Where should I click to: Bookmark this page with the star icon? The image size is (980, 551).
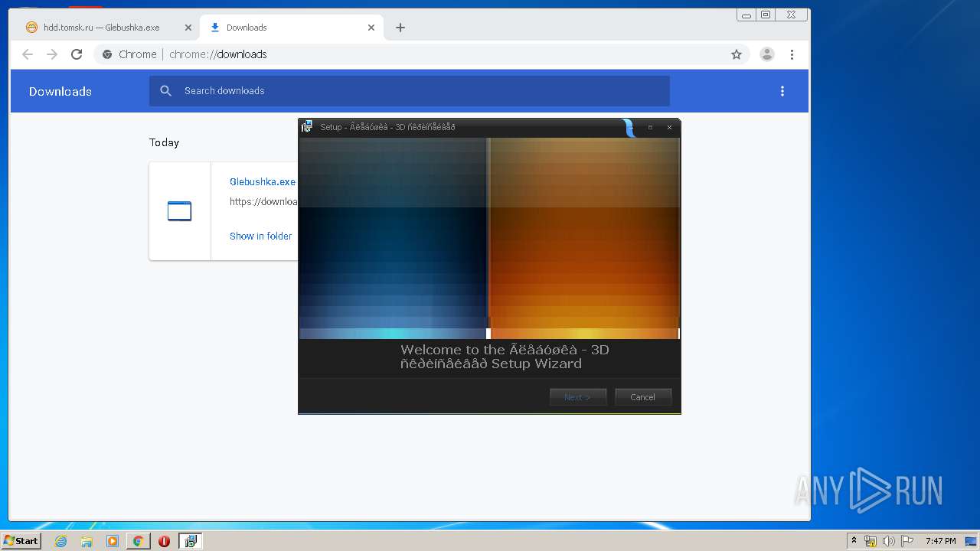pos(737,54)
